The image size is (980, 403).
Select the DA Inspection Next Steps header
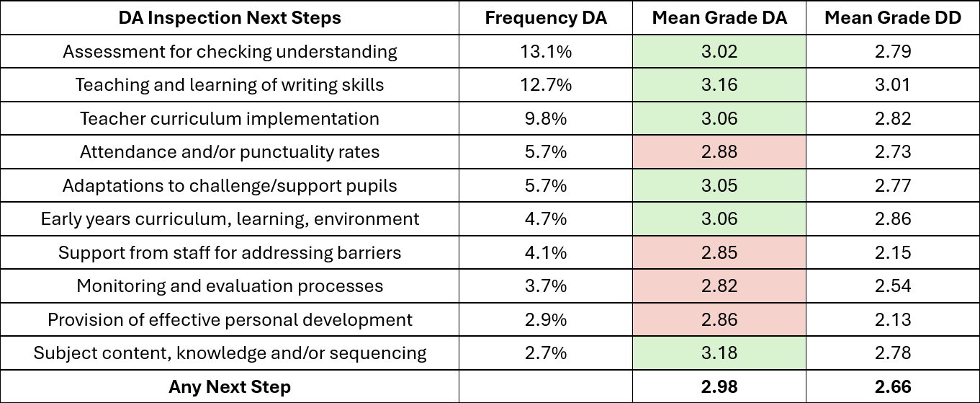230,18
